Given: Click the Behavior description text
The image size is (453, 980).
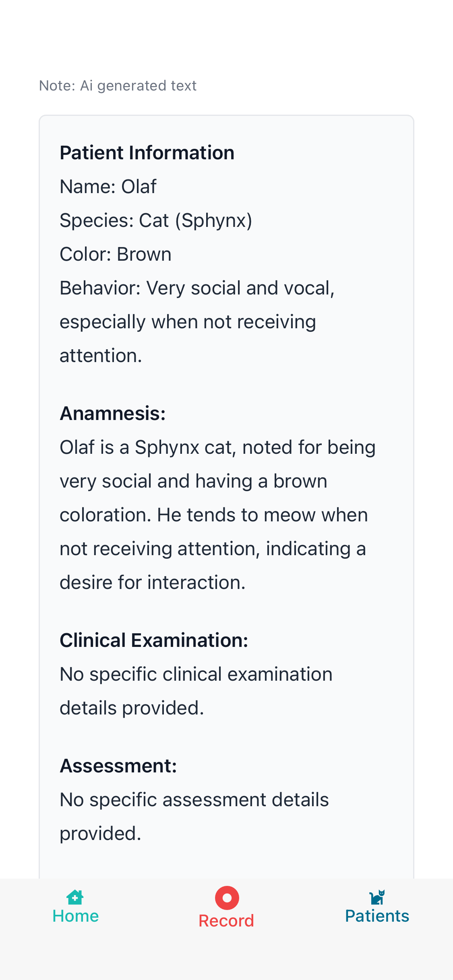Looking at the screenshot, I should click(x=197, y=322).
